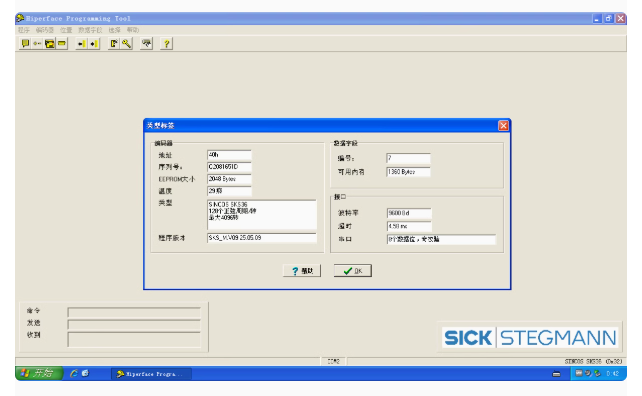The height and width of the screenshot is (396, 642).
Task: Select the Hiperface Progra... taskbar button
Action: point(151,374)
